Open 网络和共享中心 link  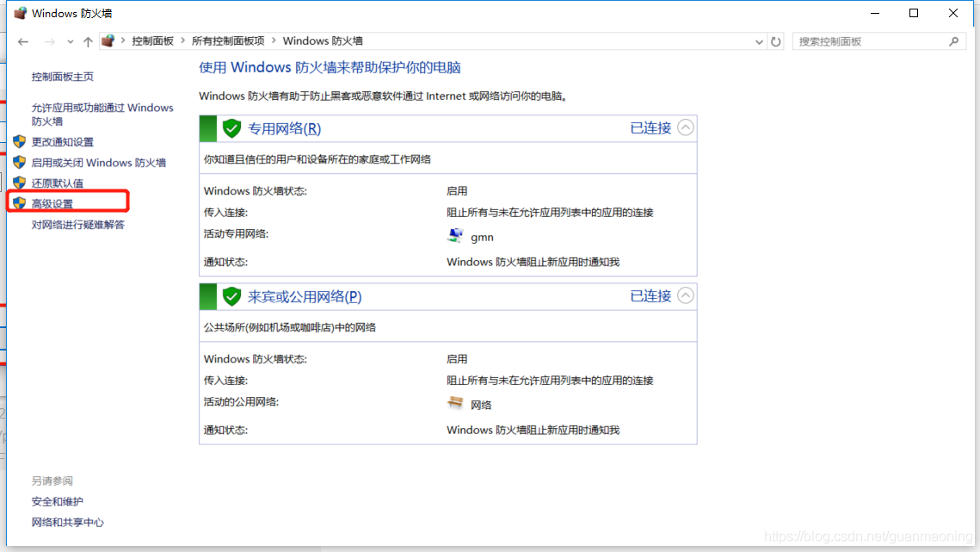coord(67,522)
